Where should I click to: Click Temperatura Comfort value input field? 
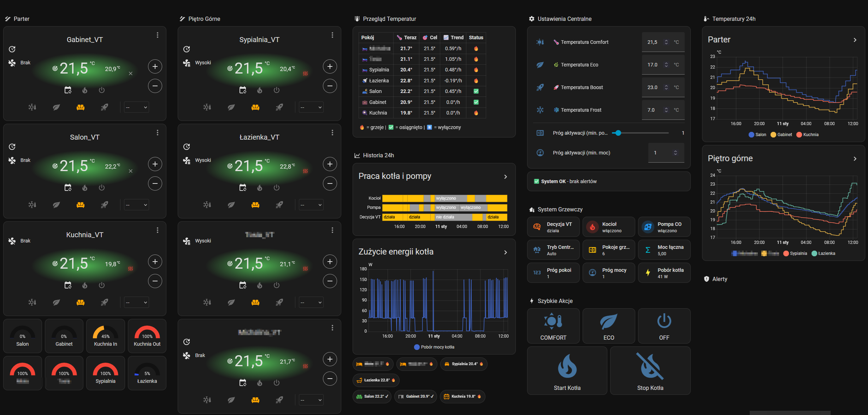[x=653, y=42]
